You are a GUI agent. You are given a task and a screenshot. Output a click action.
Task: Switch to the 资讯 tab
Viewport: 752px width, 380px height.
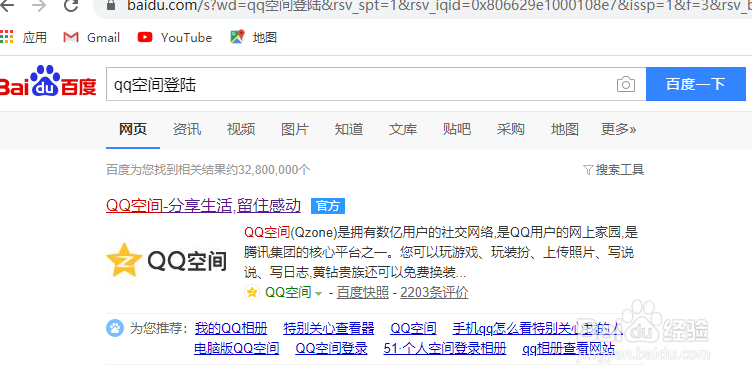187,129
